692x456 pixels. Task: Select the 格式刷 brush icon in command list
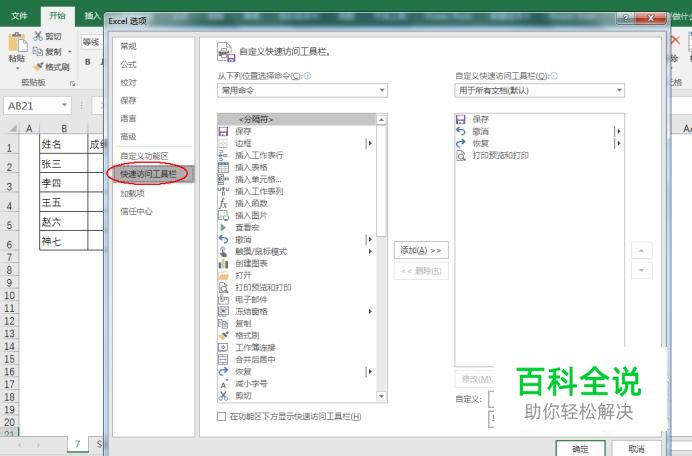(223, 335)
